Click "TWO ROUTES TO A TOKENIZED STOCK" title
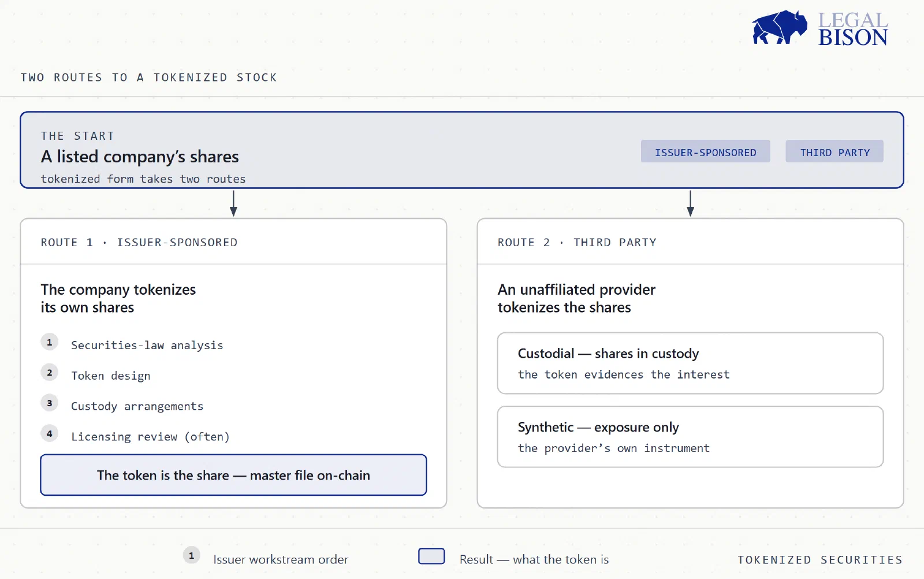Screen dimensions: 924x579 coord(148,77)
